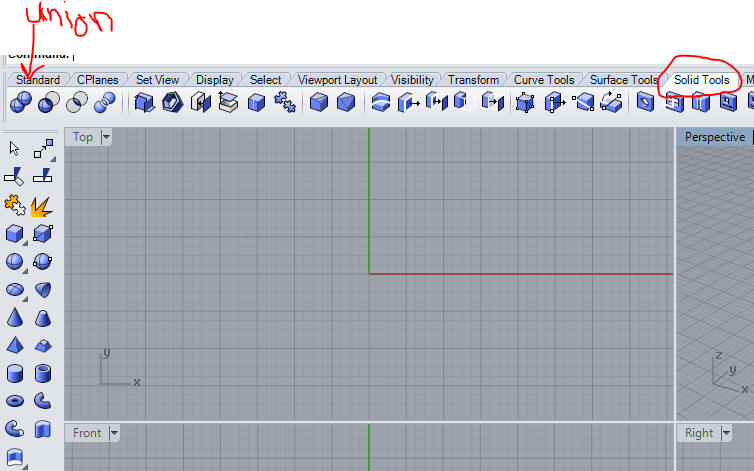Select the Boolean Split tool
The image size is (754, 471).
coord(104,102)
